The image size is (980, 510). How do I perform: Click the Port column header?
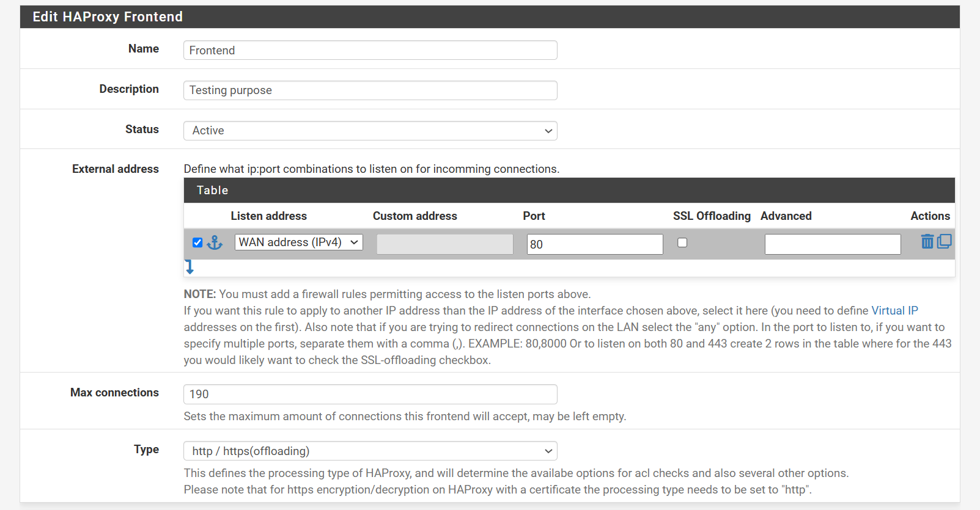[534, 216]
